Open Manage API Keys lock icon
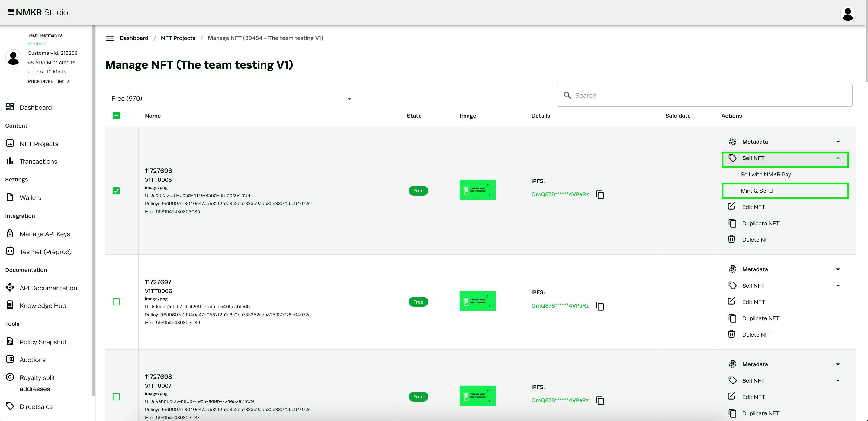The image size is (868, 421). [10, 233]
